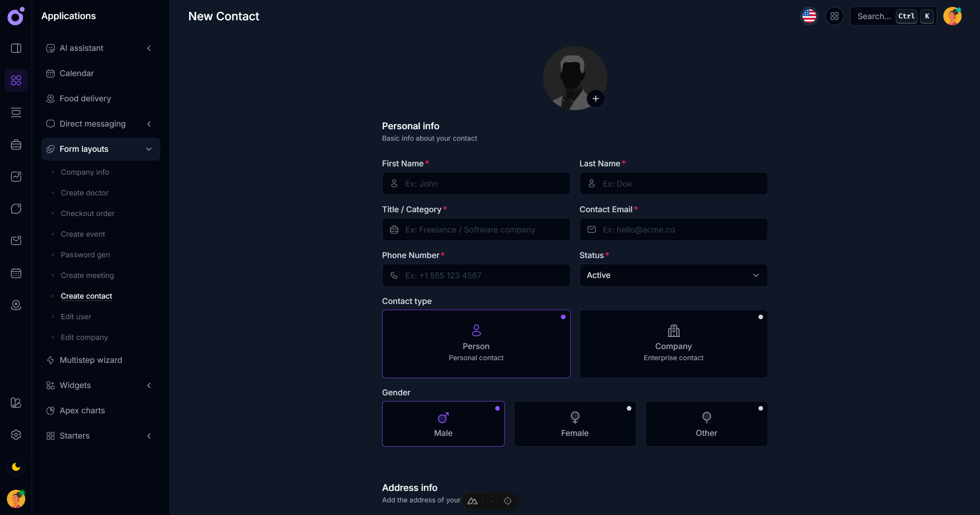Screen dimensions: 980x515
Task: Open the Create meeting link
Action: (87, 275)
